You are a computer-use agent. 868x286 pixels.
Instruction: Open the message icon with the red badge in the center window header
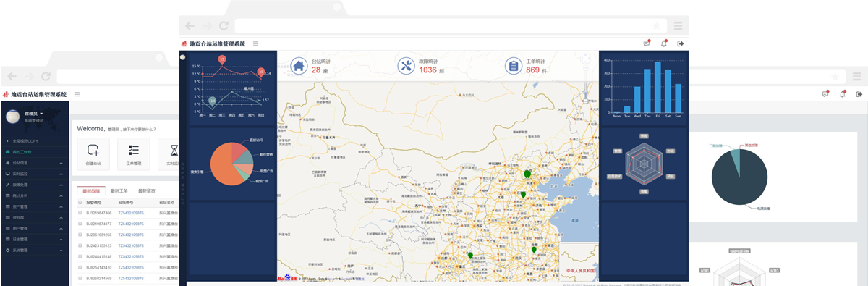[x=647, y=43]
